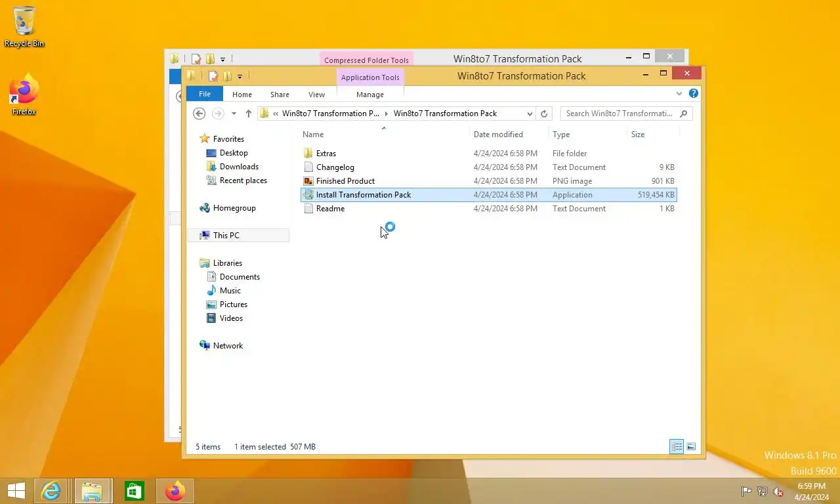Open Desktop in navigation pane
The height and width of the screenshot is (504, 840).
(x=234, y=153)
